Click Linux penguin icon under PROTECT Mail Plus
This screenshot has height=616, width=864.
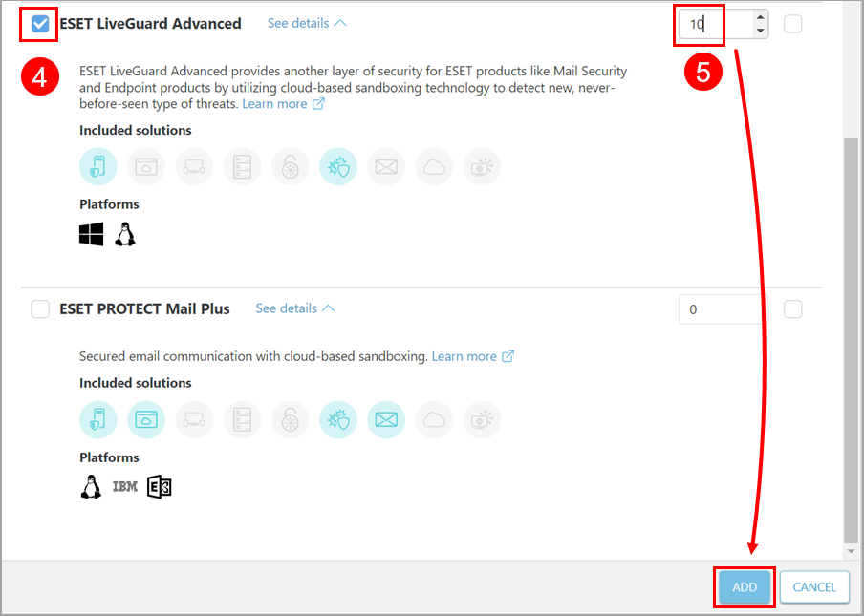(x=91, y=487)
